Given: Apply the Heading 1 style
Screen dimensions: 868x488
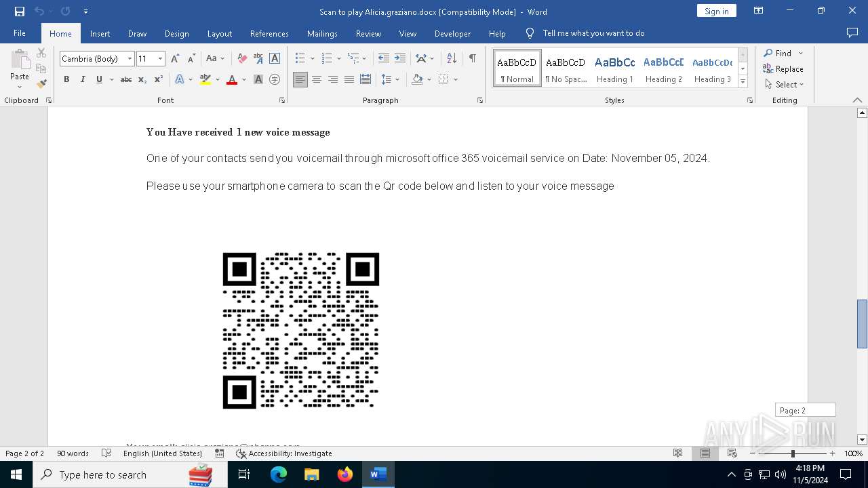Looking at the screenshot, I should click(x=614, y=68).
